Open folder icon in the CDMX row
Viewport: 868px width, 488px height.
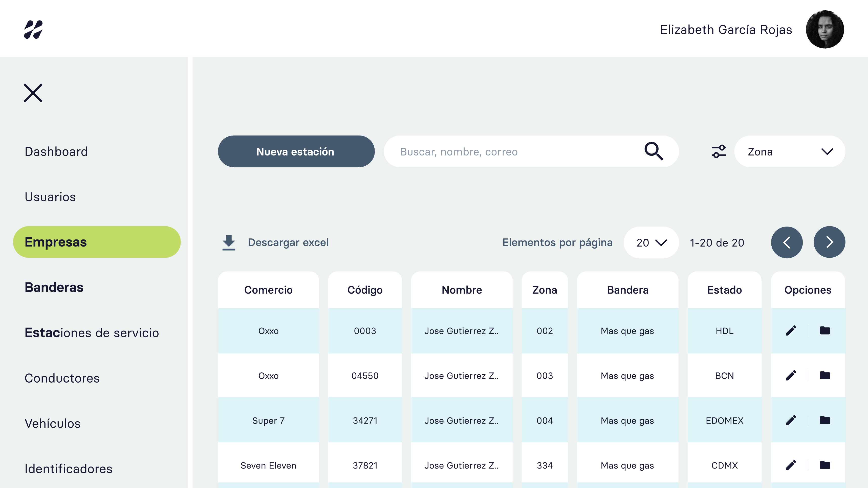pos(825,465)
